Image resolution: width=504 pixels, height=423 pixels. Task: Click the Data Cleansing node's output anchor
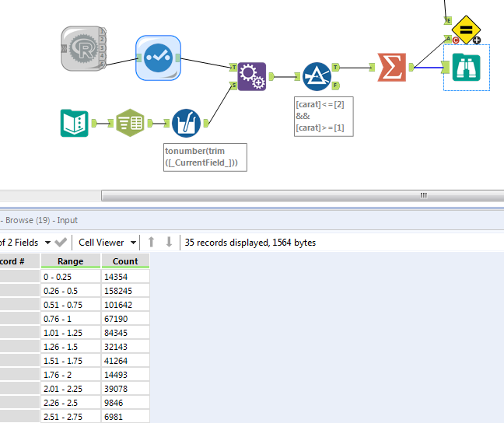[178, 58]
